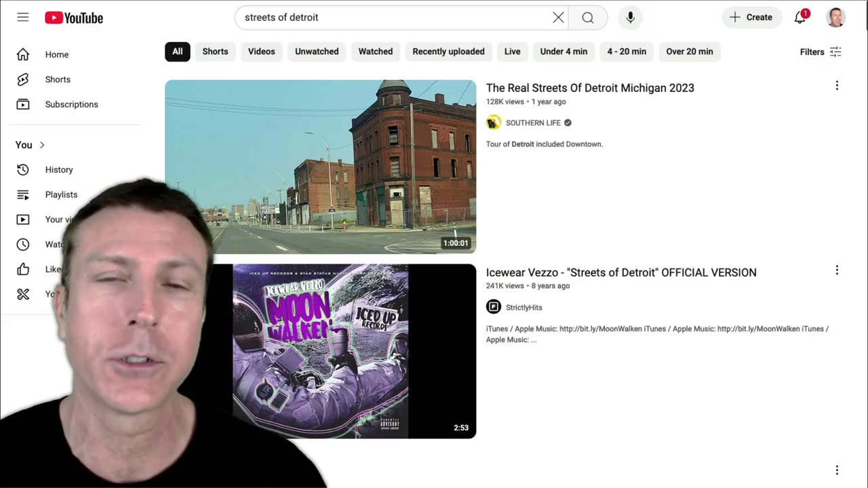The height and width of the screenshot is (488, 868).
Task: Click the magnifier search button
Action: pyautogui.click(x=587, y=18)
